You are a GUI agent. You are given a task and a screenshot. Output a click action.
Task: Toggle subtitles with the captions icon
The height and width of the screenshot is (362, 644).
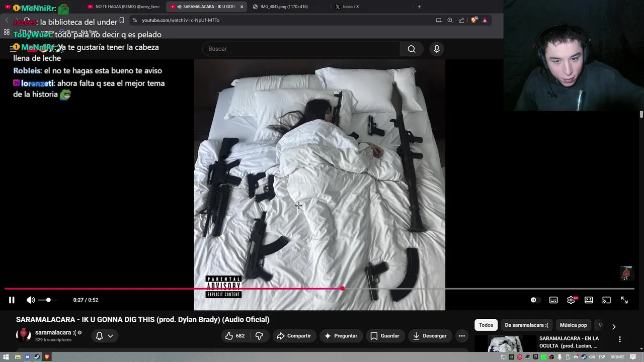[x=553, y=300]
